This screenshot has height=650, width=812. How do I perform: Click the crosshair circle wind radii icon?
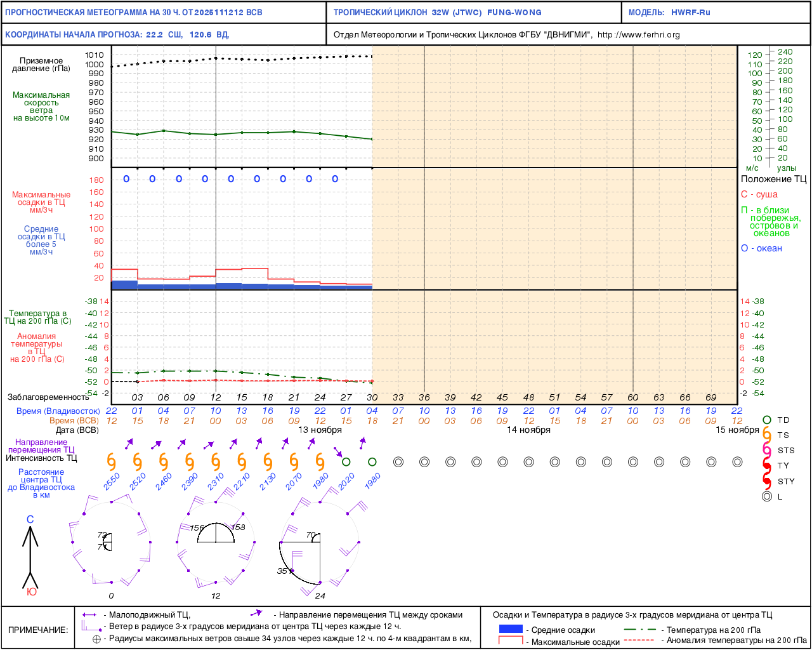(x=96, y=639)
